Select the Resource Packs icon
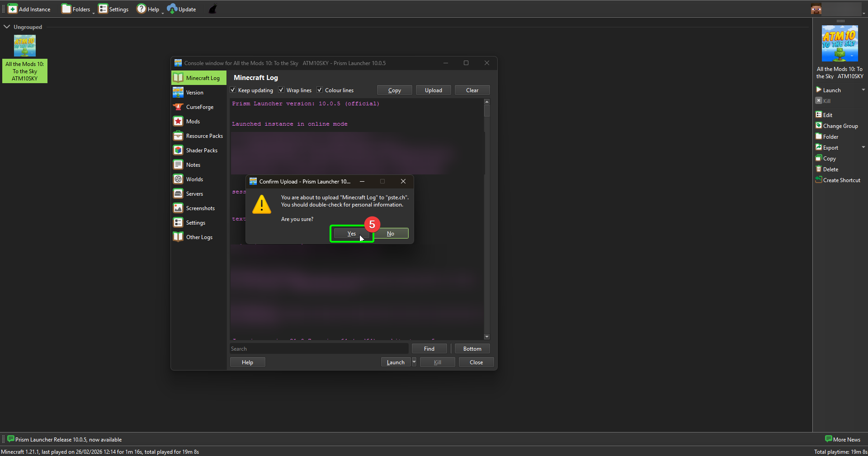The width and height of the screenshot is (868, 456). (178, 136)
